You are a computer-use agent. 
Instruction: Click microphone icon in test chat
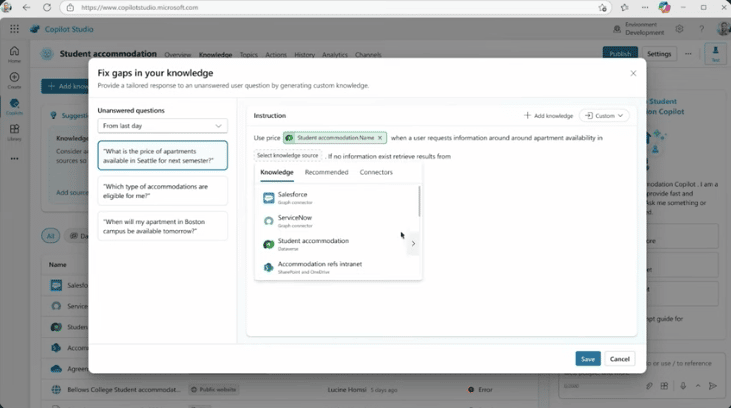pos(683,386)
